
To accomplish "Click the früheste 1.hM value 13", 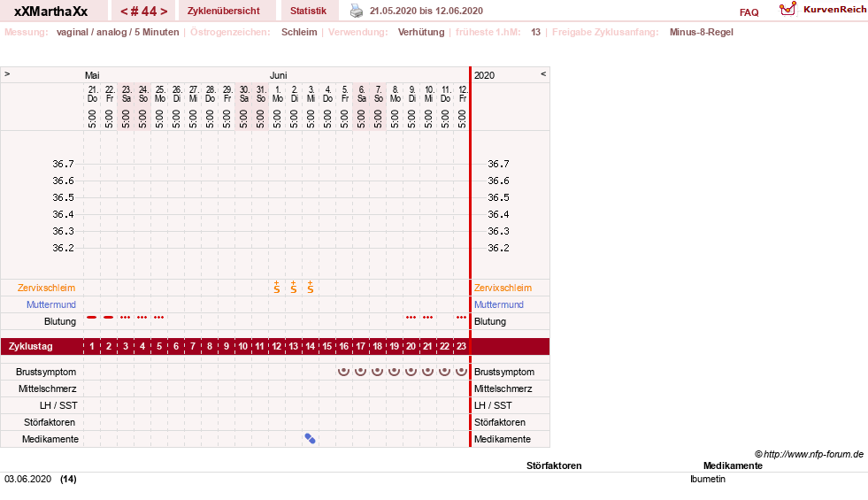I will click(x=536, y=32).
